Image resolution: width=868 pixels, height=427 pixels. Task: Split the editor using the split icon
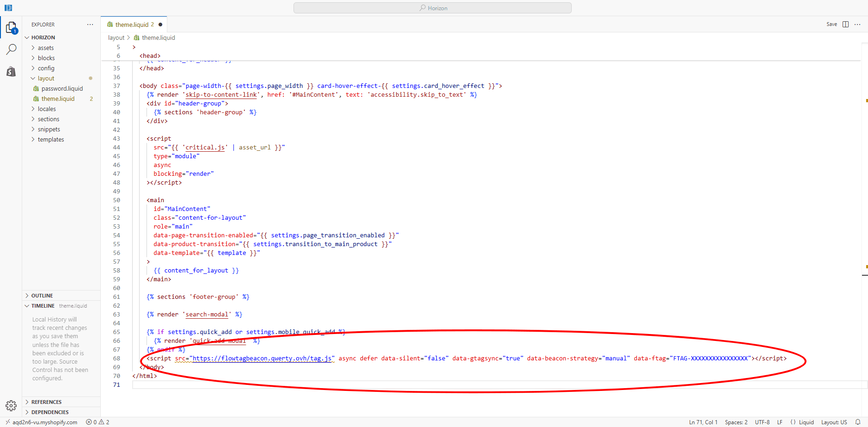click(847, 24)
